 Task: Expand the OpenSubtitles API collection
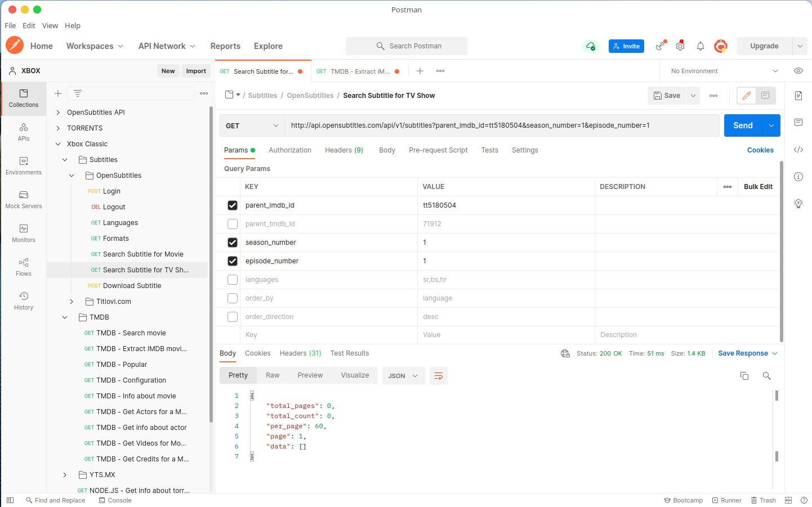(x=58, y=113)
